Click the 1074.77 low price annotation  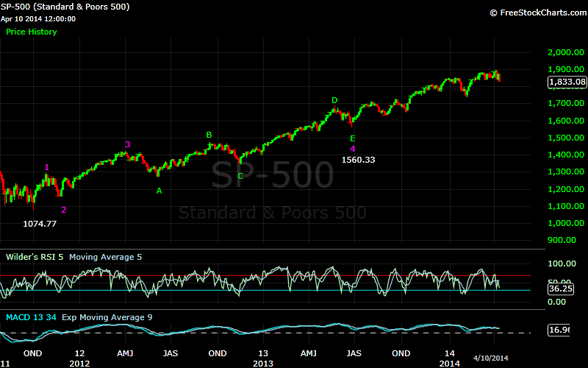point(40,224)
